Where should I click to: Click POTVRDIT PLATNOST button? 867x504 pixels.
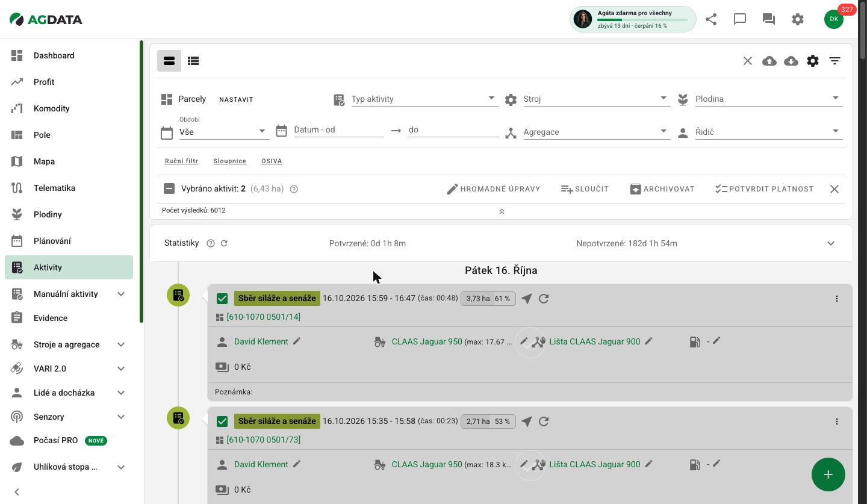click(765, 189)
